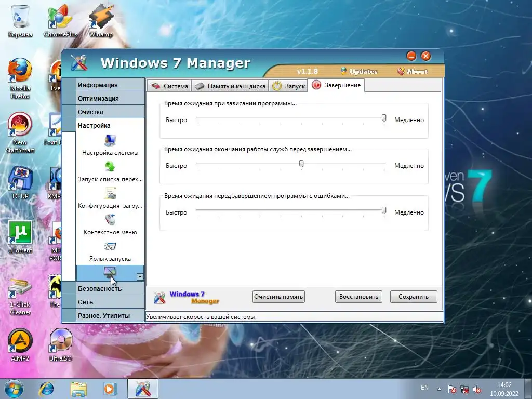Image resolution: width=532 pixels, height=399 pixels.
Task: Open Контекстное меню tool icon
Action: [x=110, y=220]
